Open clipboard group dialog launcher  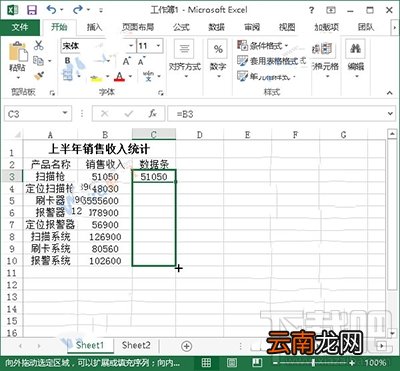(x=52, y=93)
